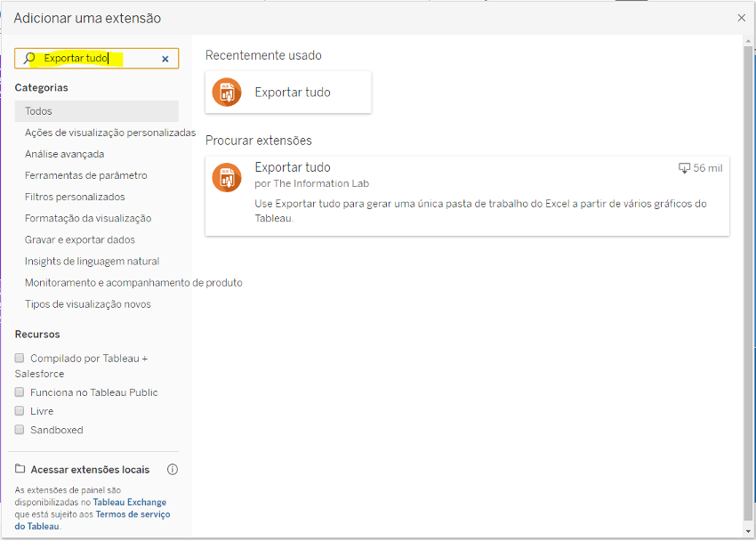
Task: Click the scrollbar down arrow
Action: (x=748, y=531)
